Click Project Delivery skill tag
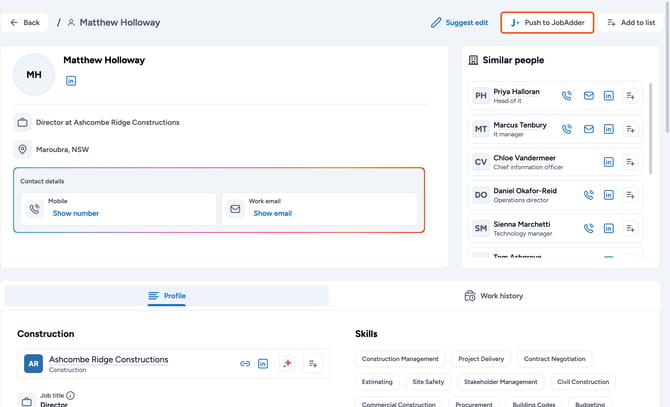 [481, 359]
